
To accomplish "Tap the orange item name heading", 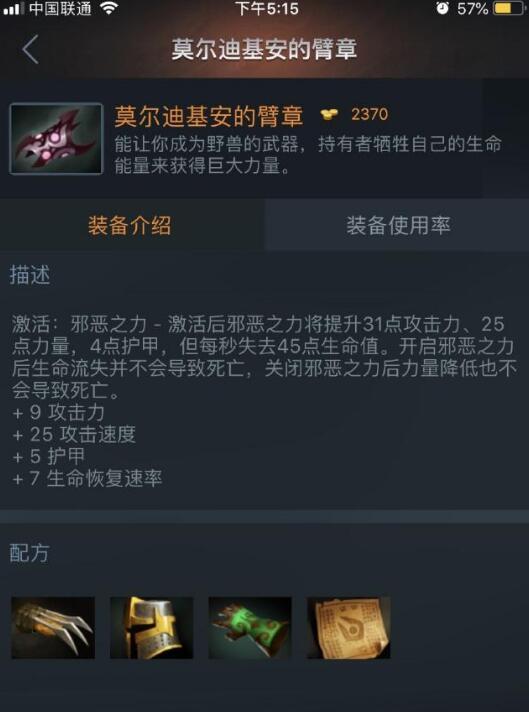I will [209, 116].
